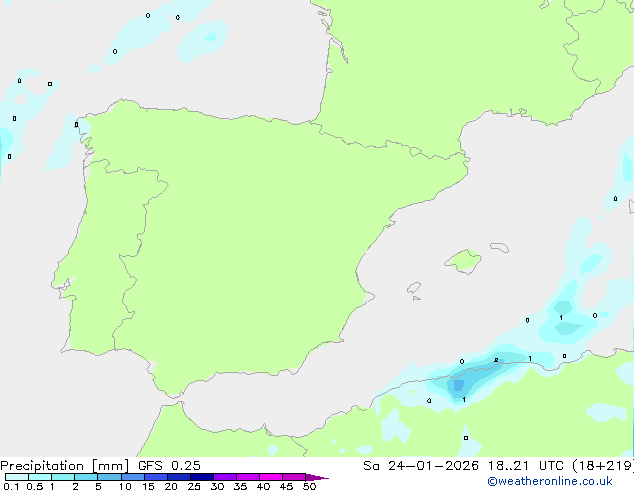Click the 0.1–0.5 mm palest legend swatch
Screen dimensions: 634x490
pos(17,477)
